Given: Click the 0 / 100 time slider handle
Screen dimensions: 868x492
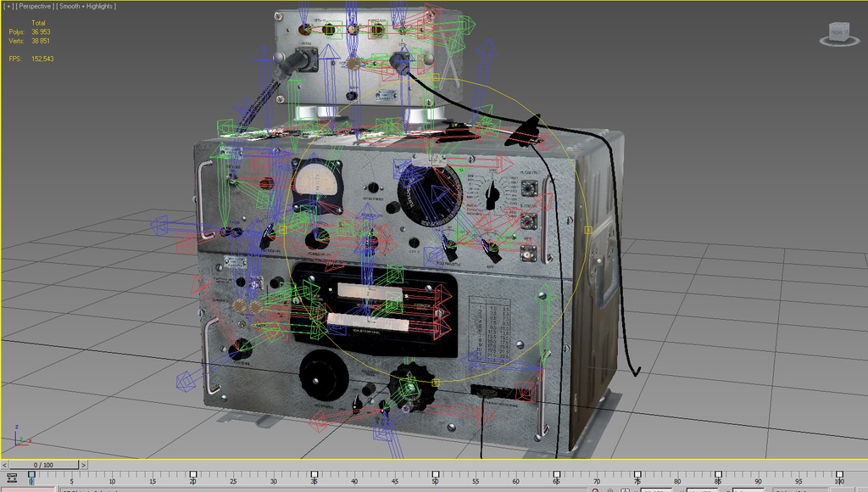Looking at the screenshot, I should tap(42, 465).
